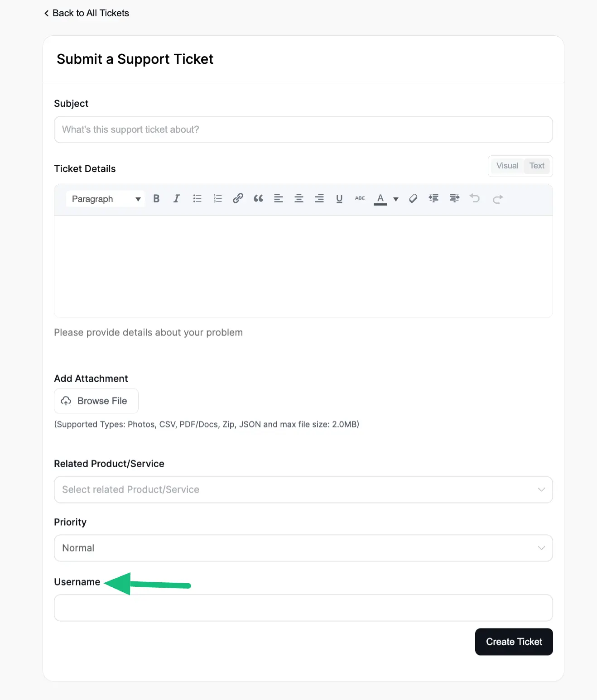The height and width of the screenshot is (700, 597).
Task: Open the text color picker arrow
Action: click(396, 198)
